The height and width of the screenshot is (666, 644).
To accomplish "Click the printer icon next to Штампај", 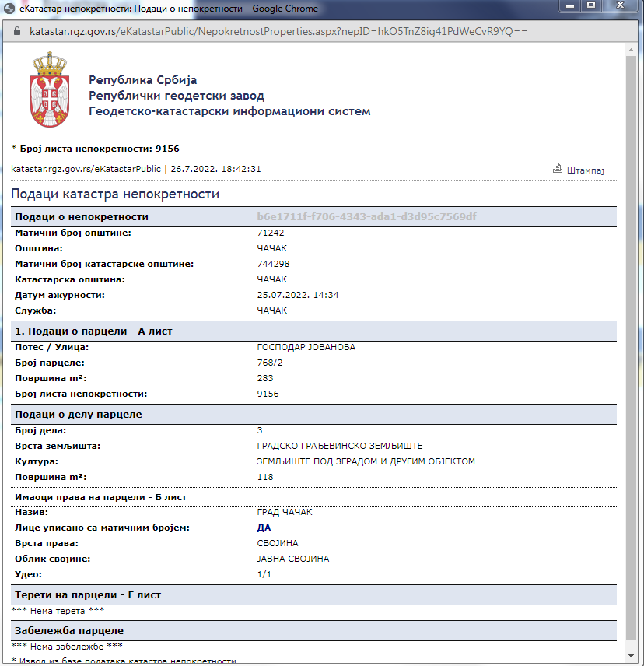I will point(558,168).
